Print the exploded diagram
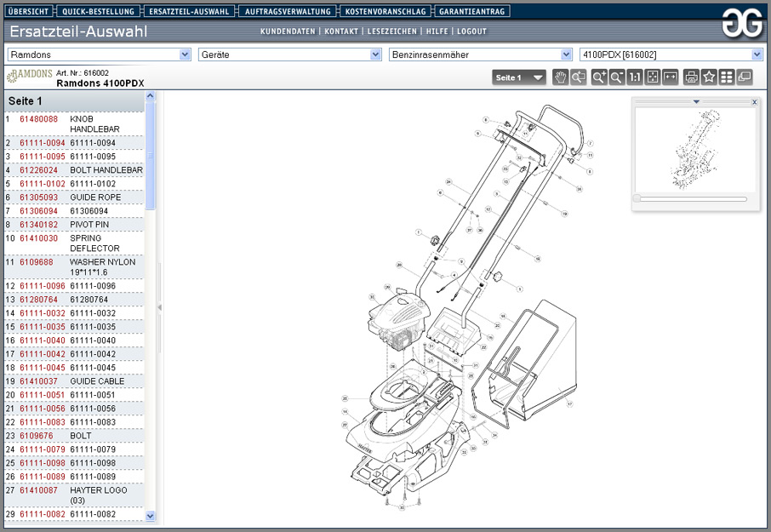The width and height of the screenshot is (771, 532). 691,77
